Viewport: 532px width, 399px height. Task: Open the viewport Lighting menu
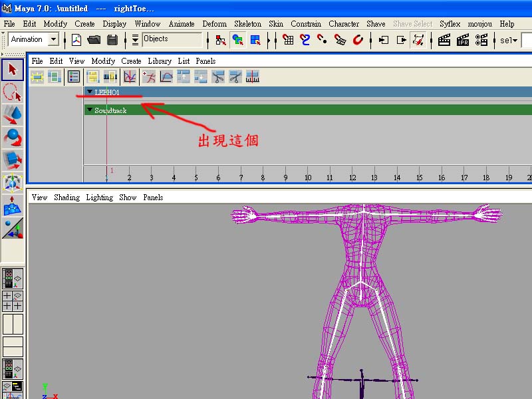coord(99,198)
